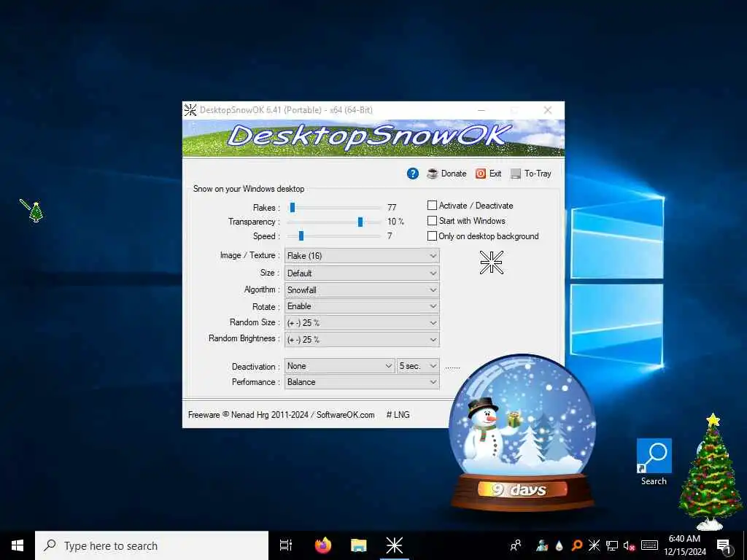Open the Windows Start menu
The image size is (747, 560).
[x=18, y=545]
